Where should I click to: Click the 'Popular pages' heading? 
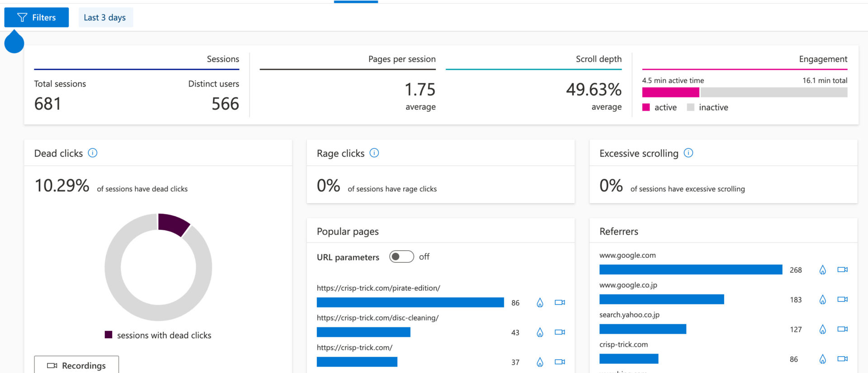tap(348, 232)
